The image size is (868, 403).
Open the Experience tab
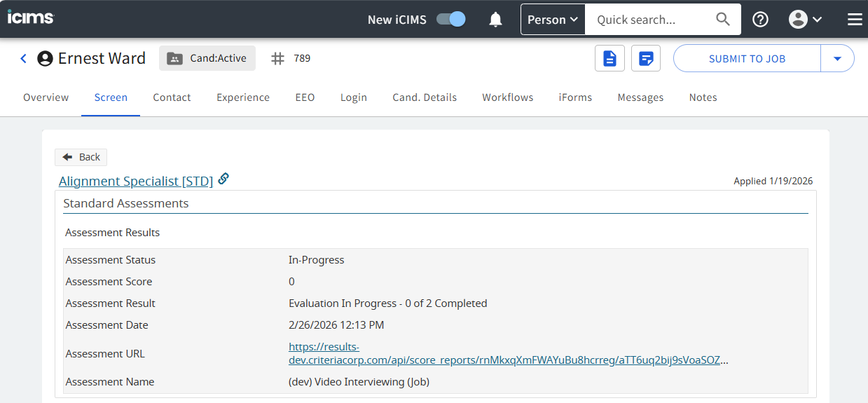click(243, 97)
